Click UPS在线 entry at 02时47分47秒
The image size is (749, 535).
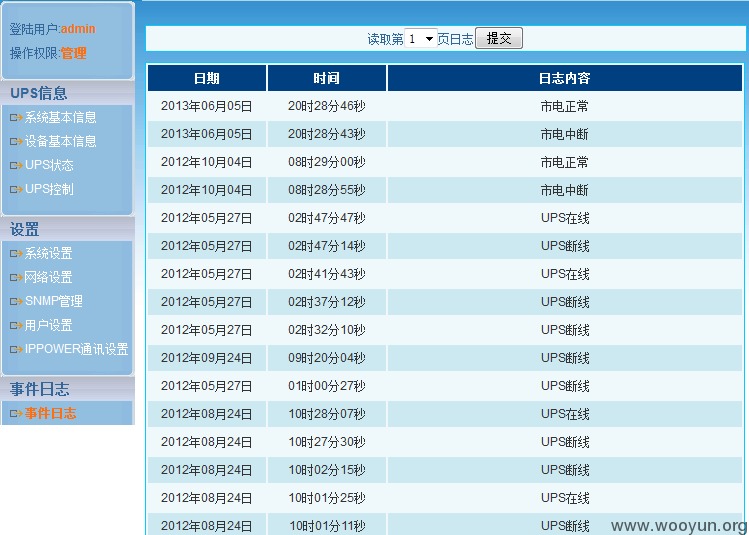point(565,218)
